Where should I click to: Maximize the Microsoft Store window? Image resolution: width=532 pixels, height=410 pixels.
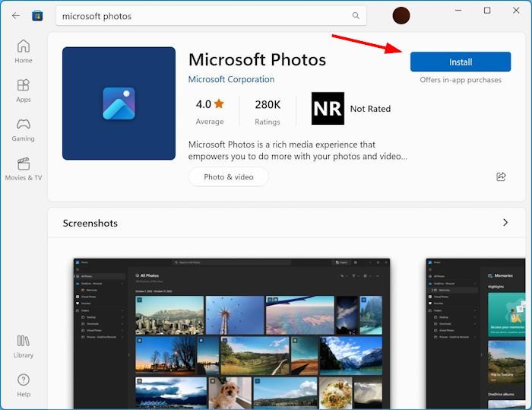[487, 11]
